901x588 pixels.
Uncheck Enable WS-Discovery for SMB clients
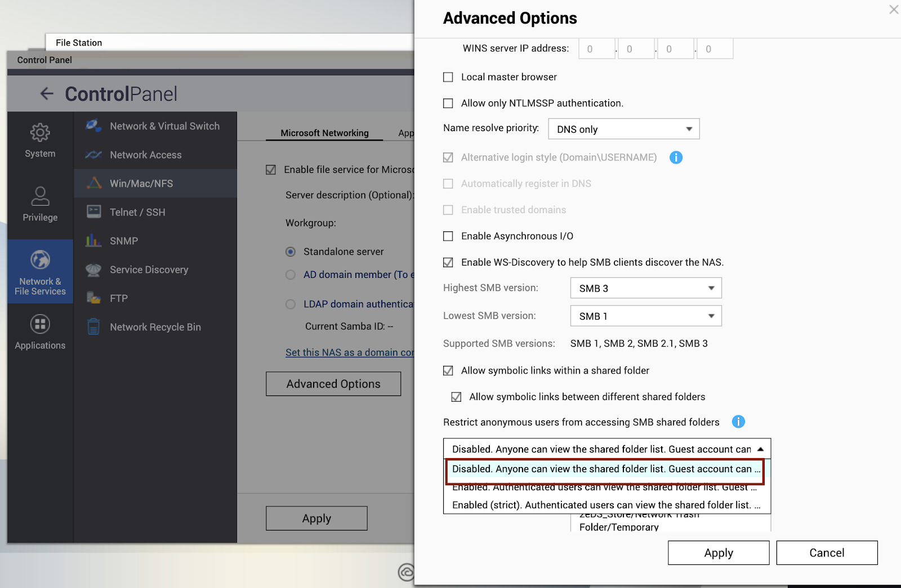tap(448, 262)
